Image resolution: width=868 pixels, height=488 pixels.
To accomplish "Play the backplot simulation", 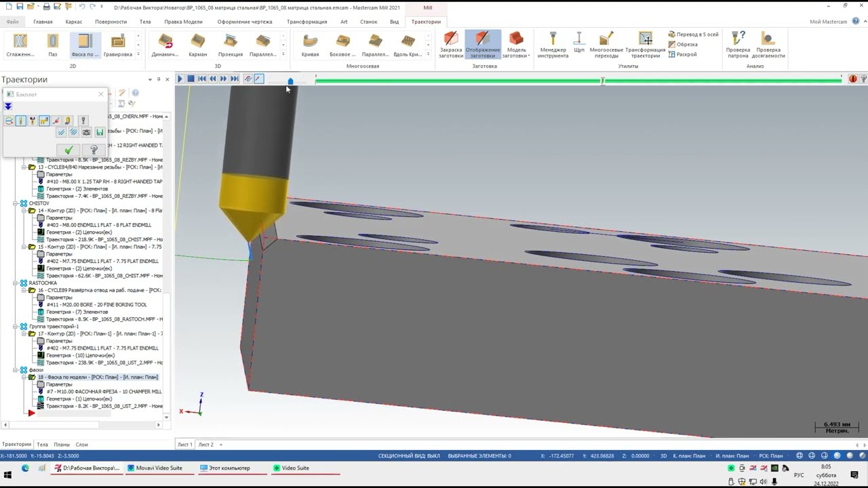I will 180,79.
